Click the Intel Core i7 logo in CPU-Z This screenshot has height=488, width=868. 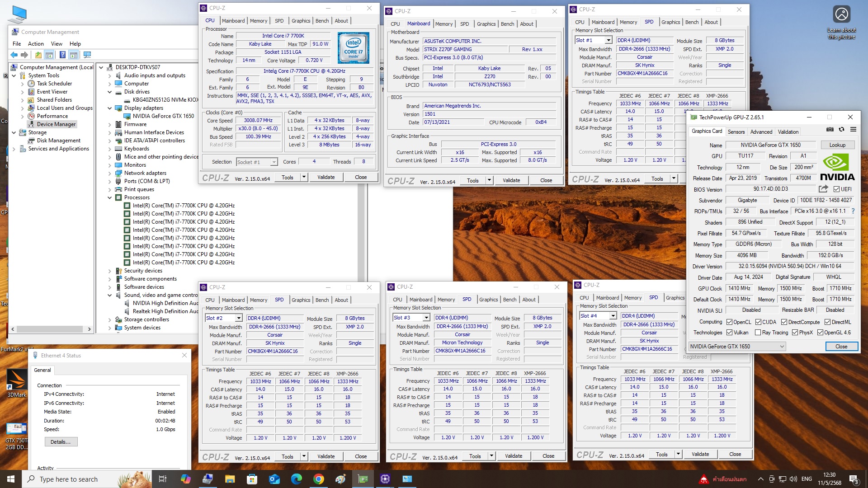[354, 48]
